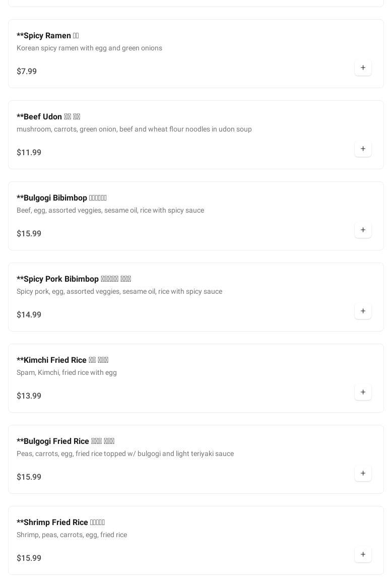Add Spicy Ramen to cart with plus icon
392x584 pixels.
[x=363, y=68]
